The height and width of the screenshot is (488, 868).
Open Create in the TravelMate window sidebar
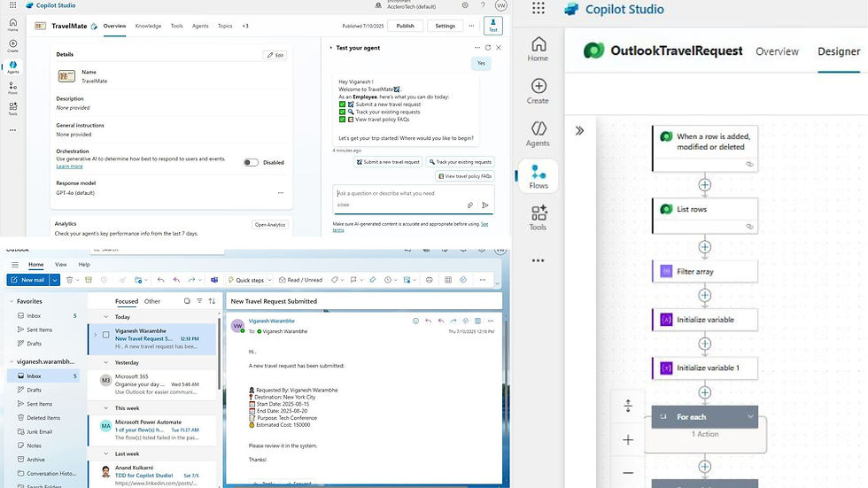point(12,46)
